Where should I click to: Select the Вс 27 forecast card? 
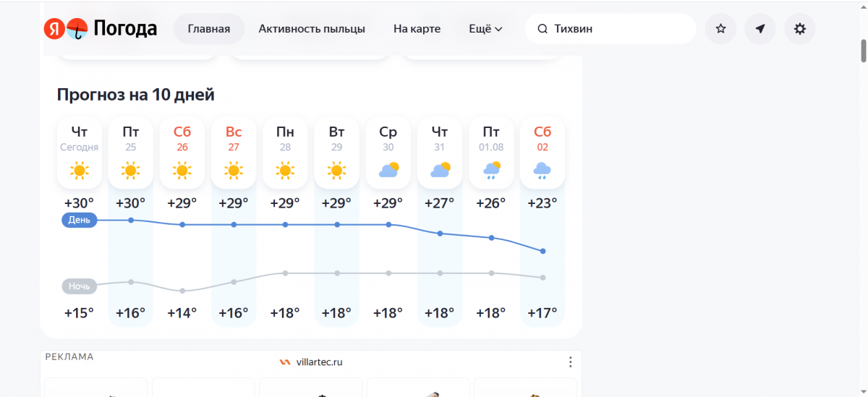click(x=234, y=153)
